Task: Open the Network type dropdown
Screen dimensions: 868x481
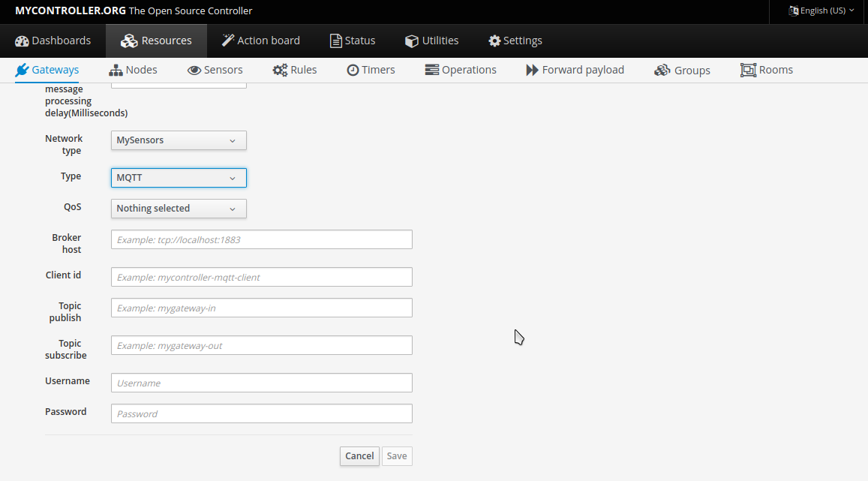Action: click(x=179, y=140)
